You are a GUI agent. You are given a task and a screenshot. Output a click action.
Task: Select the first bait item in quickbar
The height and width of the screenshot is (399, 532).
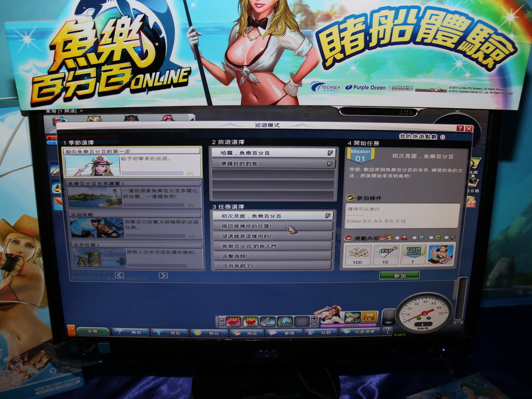[233, 322]
